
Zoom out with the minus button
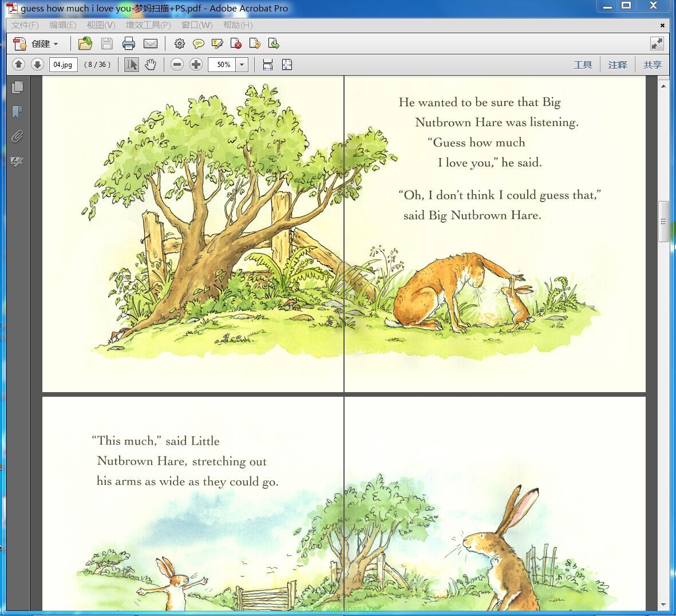tap(177, 65)
